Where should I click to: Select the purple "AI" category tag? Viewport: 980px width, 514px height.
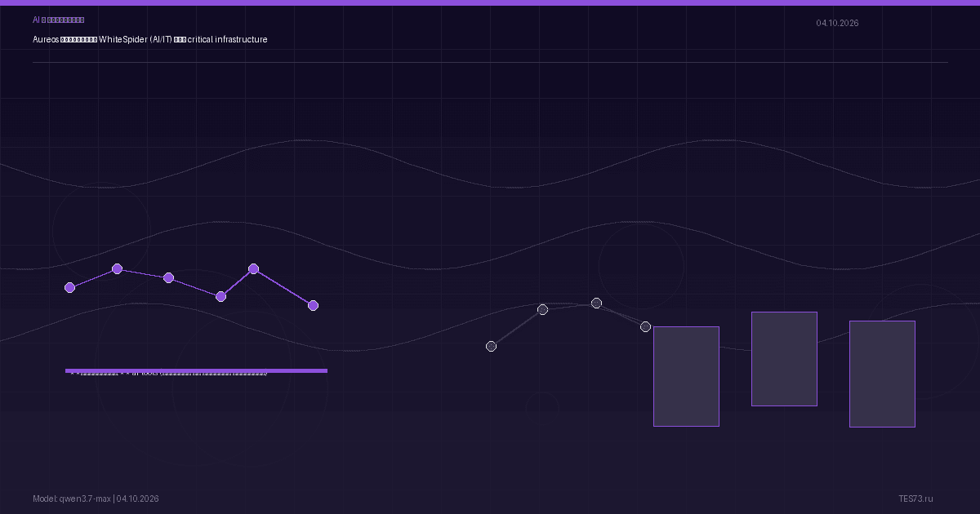click(58, 20)
